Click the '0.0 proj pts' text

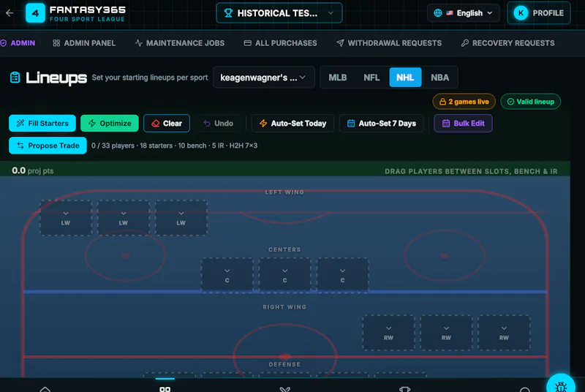[32, 171]
